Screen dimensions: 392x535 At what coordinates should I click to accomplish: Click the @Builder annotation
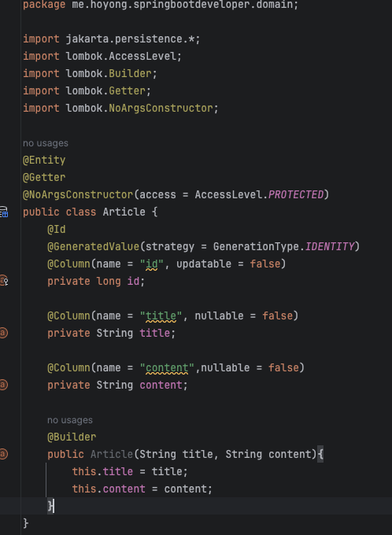tap(72, 437)
